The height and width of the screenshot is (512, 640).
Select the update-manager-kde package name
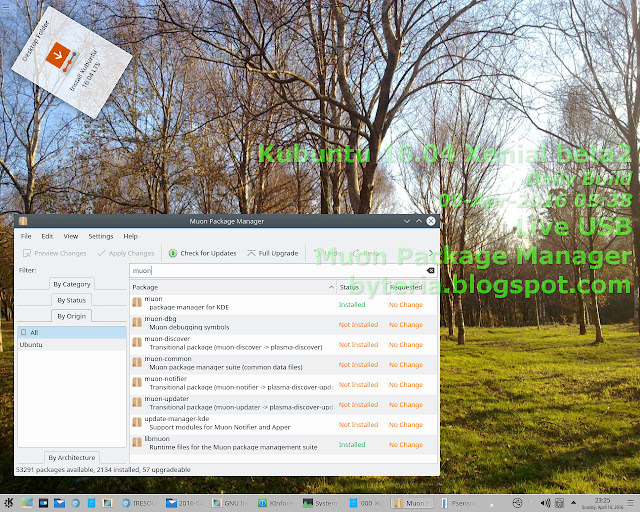(x=177, y=419)
